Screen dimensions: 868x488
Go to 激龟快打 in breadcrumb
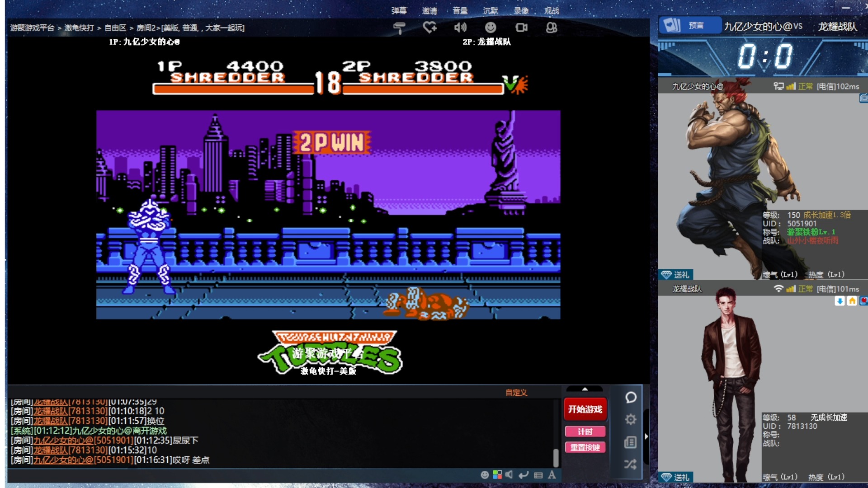point(79,28)
